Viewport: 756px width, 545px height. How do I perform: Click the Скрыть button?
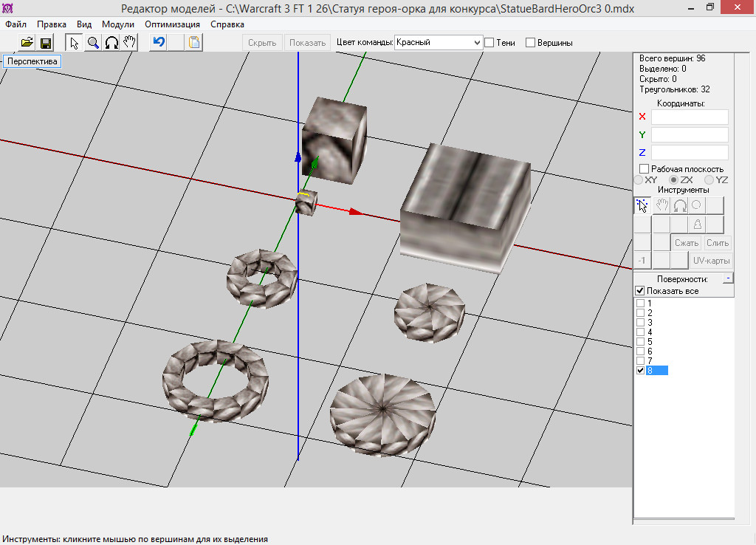coord(262,42)
